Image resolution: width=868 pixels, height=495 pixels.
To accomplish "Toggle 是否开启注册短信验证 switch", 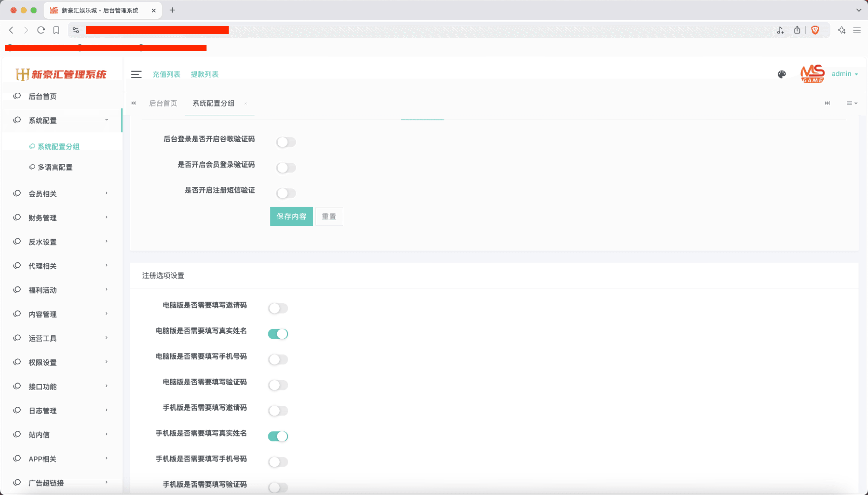I will pos(286,194).
